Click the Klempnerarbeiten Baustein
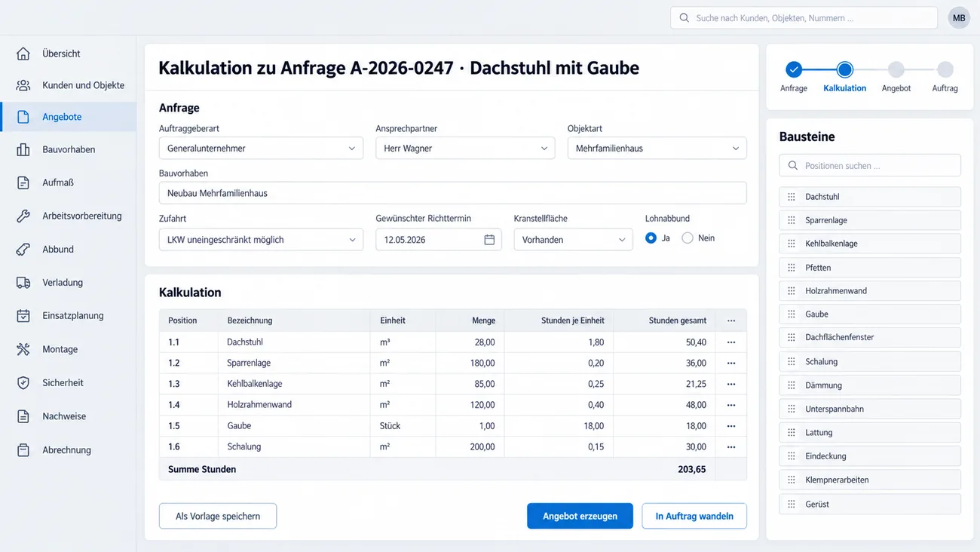Image resolution: width=980 pixels, height=552 pixels. 870,480
